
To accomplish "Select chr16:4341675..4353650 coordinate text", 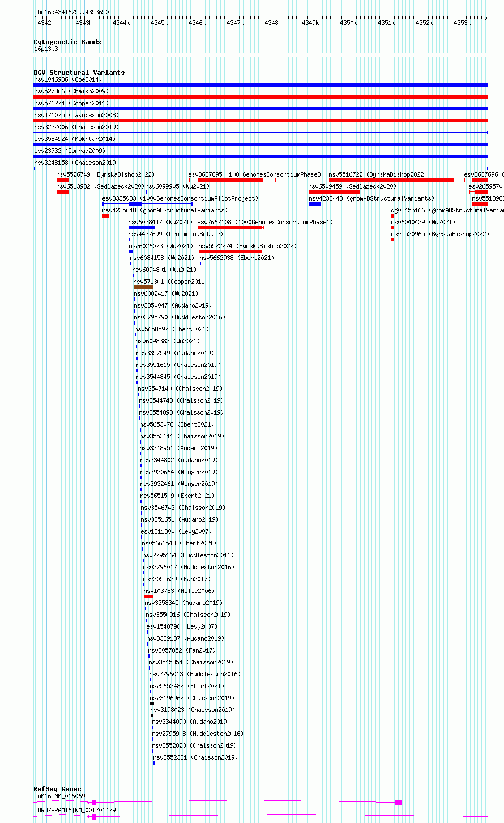I will (71, 12).
